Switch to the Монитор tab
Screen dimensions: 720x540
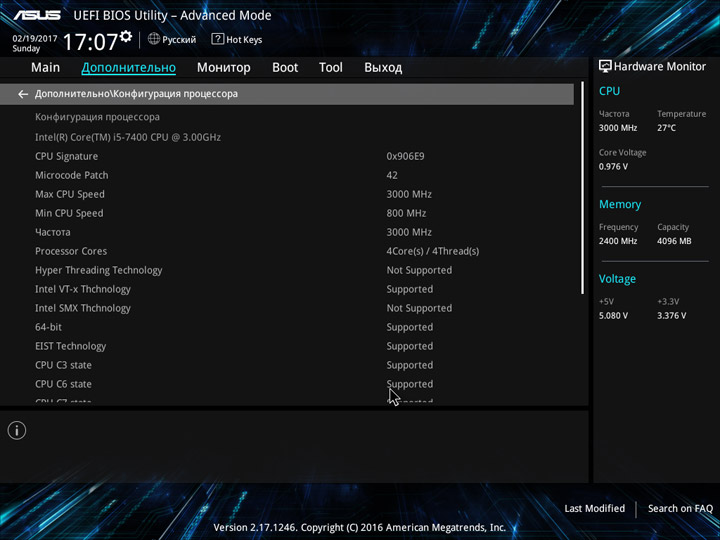click(x=224, y=68)
